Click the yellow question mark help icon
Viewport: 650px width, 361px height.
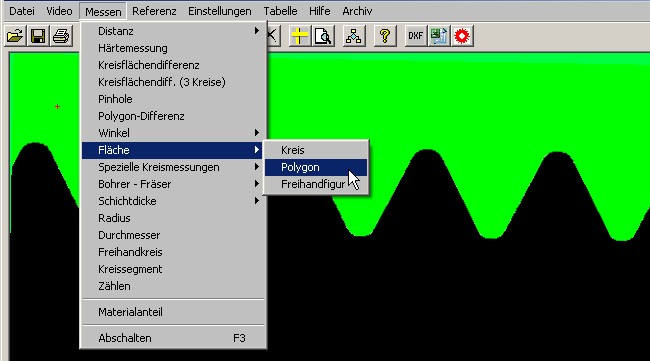(x=385, y=36)
